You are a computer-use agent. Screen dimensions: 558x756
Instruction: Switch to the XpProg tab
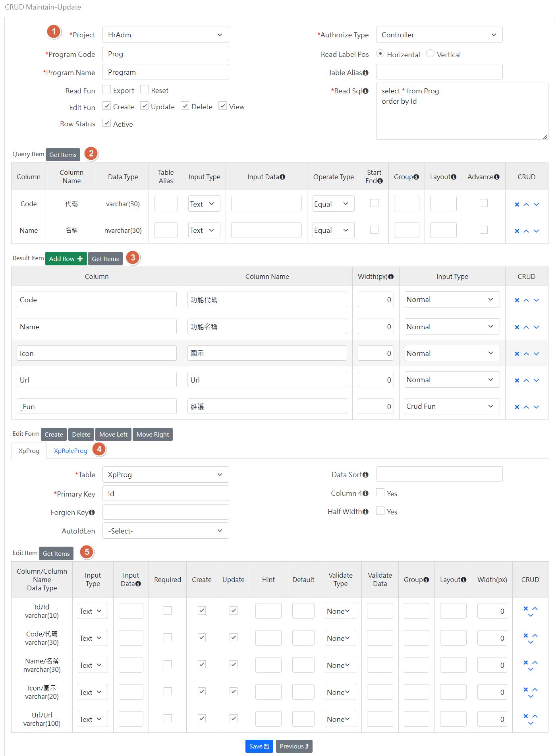pos(29,451)
